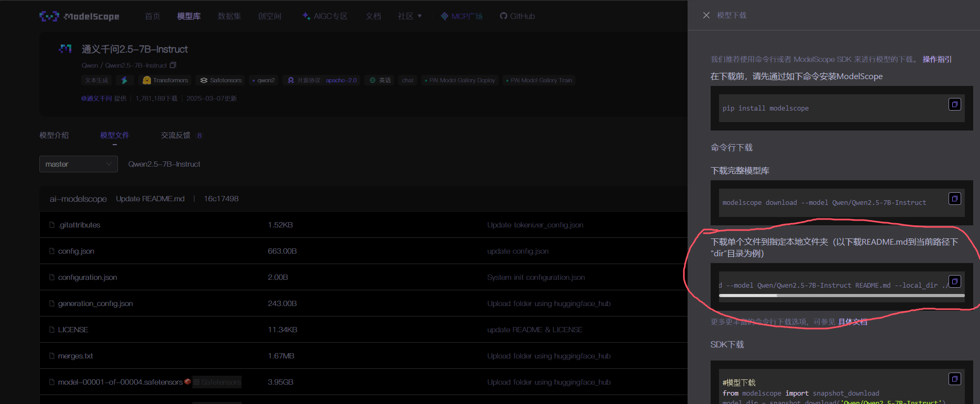This screenshot has width=980, height=404.
Task: Click the ModelScope logo
Action: point(79,16)
